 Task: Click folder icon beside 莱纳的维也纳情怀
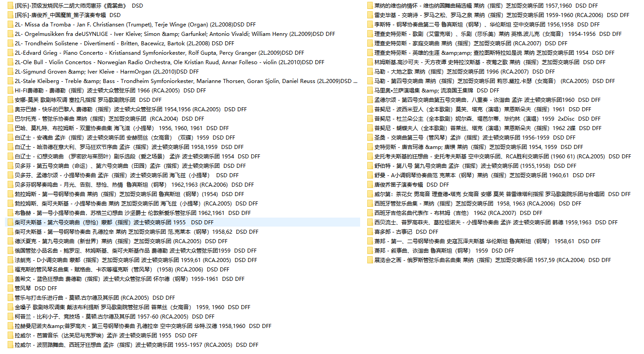370,5
